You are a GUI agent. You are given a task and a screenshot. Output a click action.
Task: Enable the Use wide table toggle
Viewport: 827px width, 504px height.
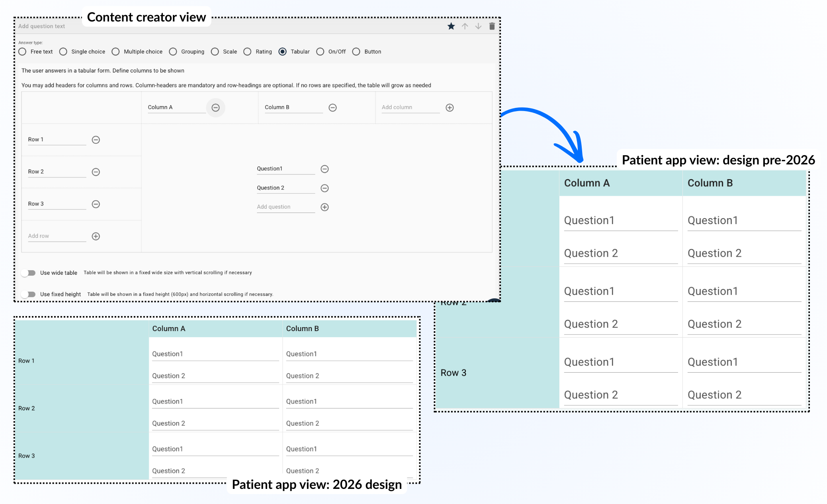pyautogui.click(x=29, y=273)
